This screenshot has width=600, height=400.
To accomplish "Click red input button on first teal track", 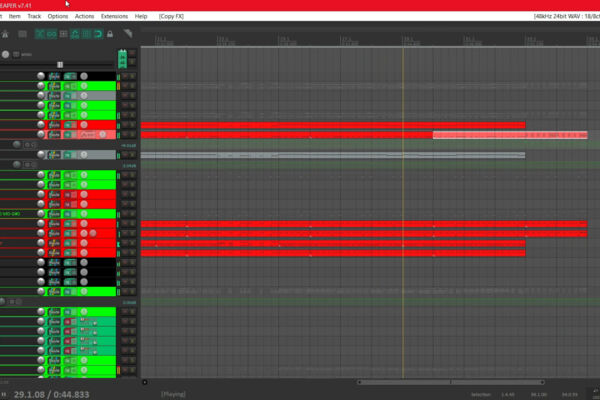I will coord(68,322).
